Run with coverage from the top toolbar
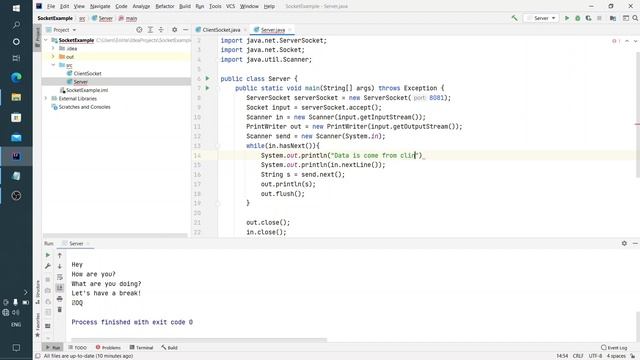 coord(588,18)
